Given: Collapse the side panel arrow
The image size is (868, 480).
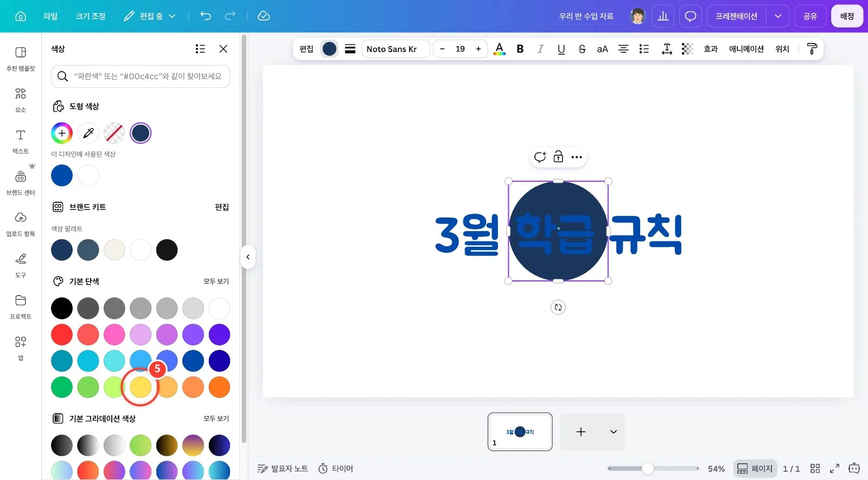Looking at the screenshot, I should [248, 257].
